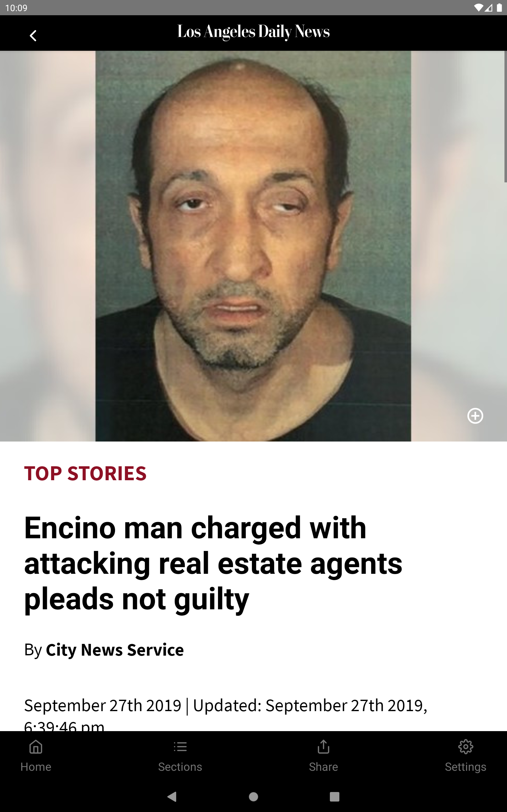Tap the Android home circle button

point(253,796)
